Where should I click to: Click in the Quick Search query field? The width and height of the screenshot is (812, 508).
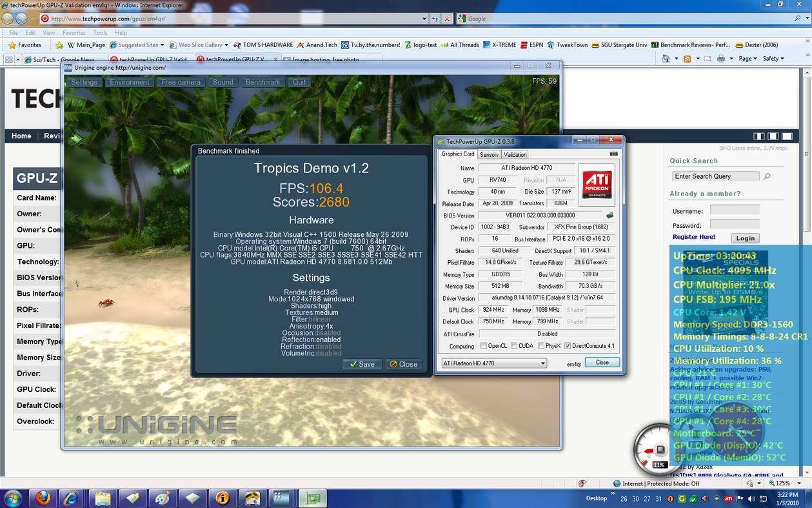pyautogui.click(x=716, y=176)
